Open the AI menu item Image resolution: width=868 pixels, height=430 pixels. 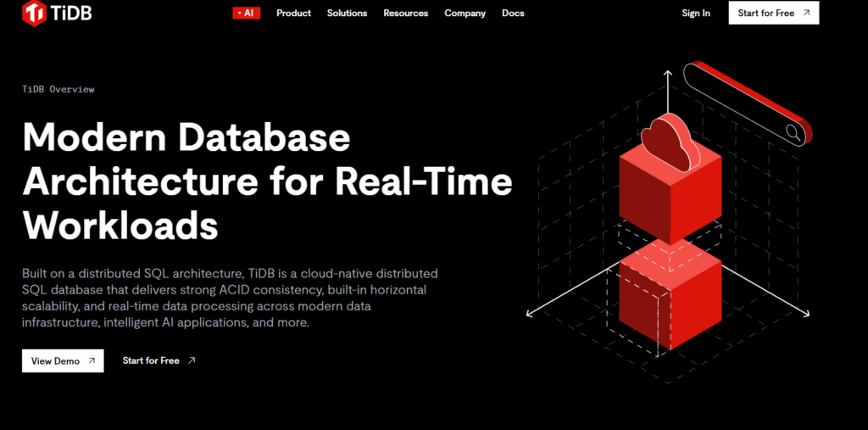tap(247, 13)
